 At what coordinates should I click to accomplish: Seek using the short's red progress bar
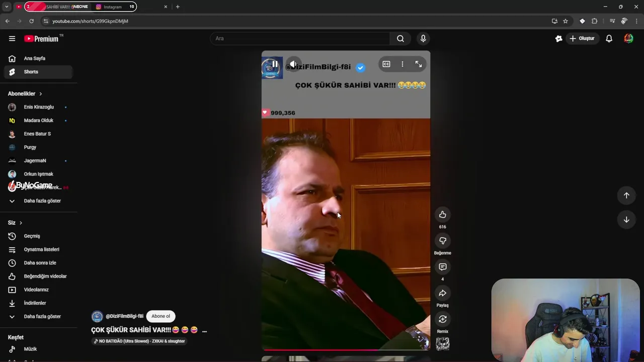click(x=346, y=349)
